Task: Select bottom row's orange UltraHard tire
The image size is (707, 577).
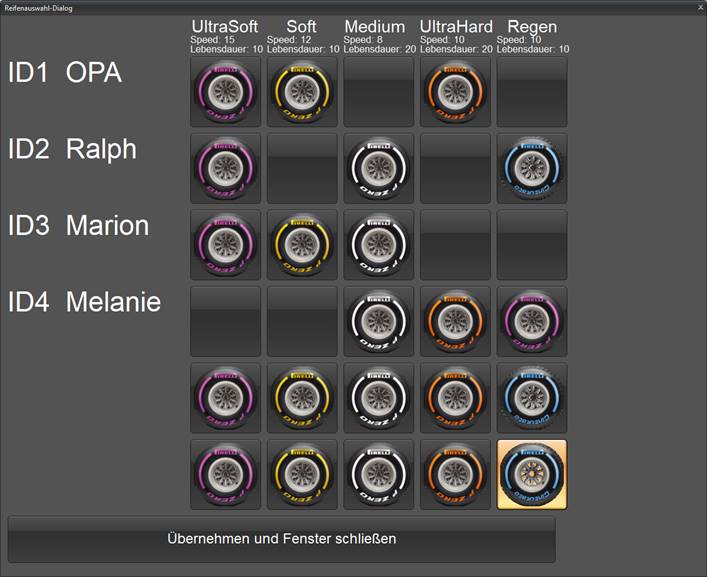Action: coord(455,475)
